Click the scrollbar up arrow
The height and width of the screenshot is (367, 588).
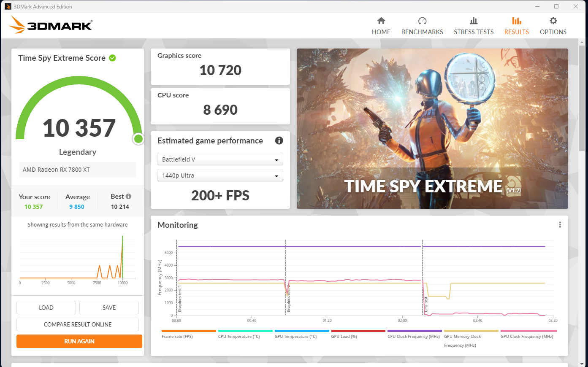click(x=583, y=42)
